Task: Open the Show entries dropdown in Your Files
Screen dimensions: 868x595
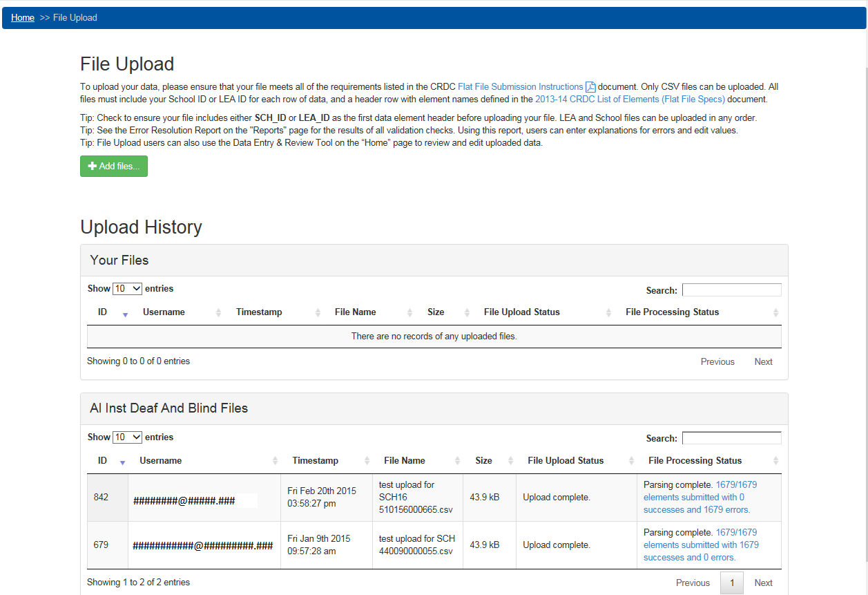Action: coord(127,289)
